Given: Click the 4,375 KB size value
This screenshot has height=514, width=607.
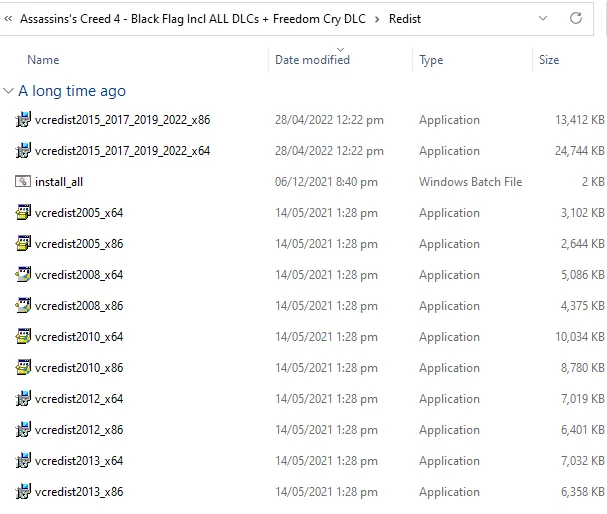Looking at the screenshot, I should 583,306.
